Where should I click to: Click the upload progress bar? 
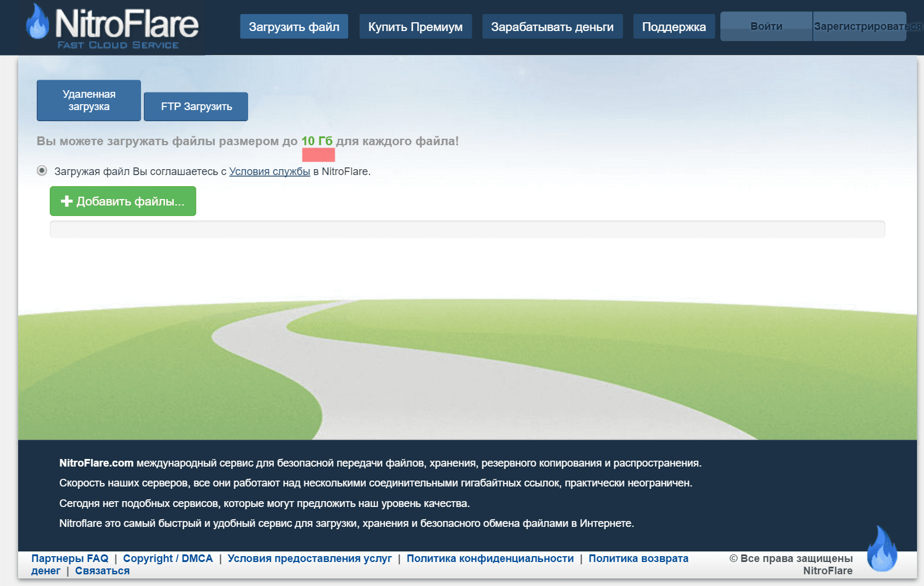coord(467,229)
